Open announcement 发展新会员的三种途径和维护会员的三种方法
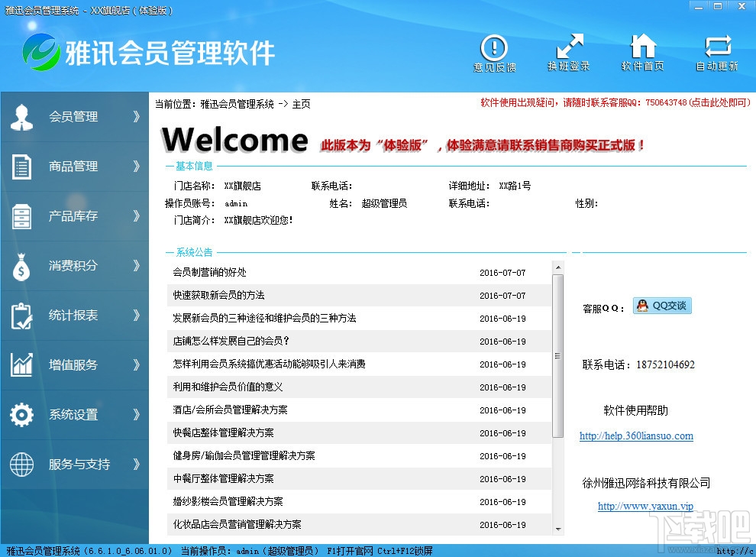Viewport: 756px width, 557px height. [x=264, y=319]
